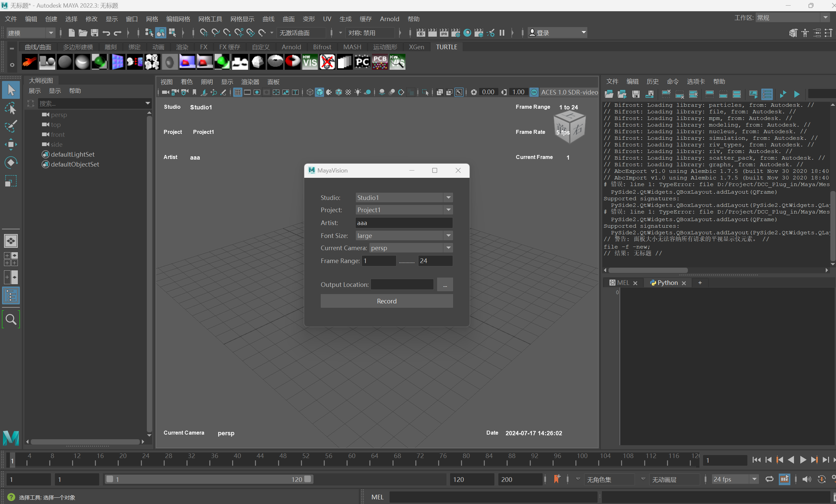
Task: Click the Record button
Action: 387,301
